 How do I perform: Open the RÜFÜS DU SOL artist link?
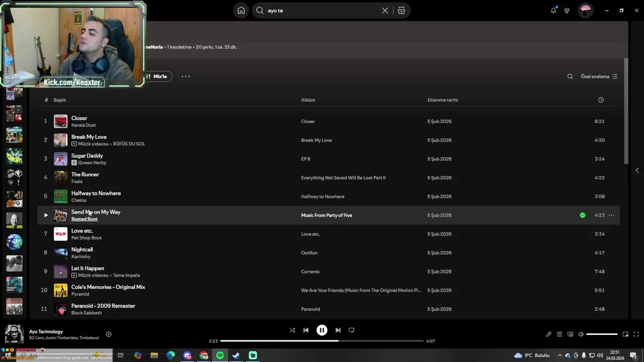129,144
